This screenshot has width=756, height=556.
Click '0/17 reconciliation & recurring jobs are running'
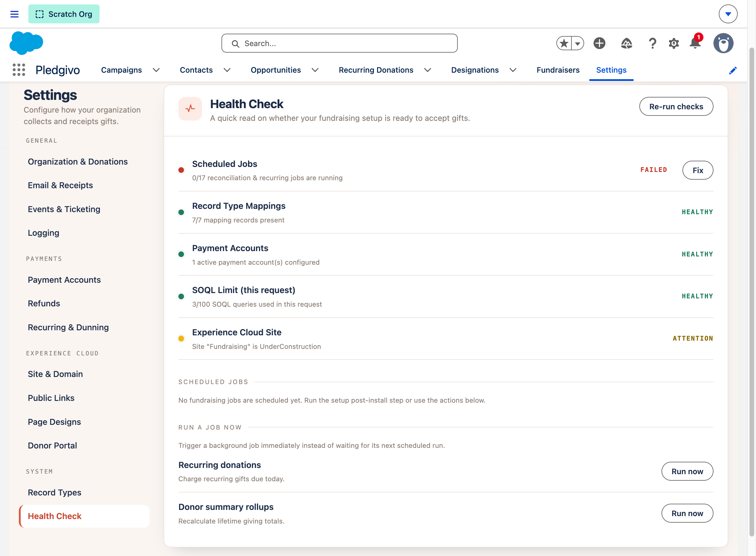267,178
